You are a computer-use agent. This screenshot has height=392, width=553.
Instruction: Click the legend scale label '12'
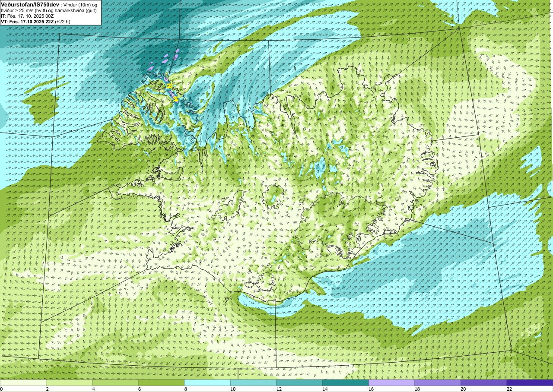279,389
